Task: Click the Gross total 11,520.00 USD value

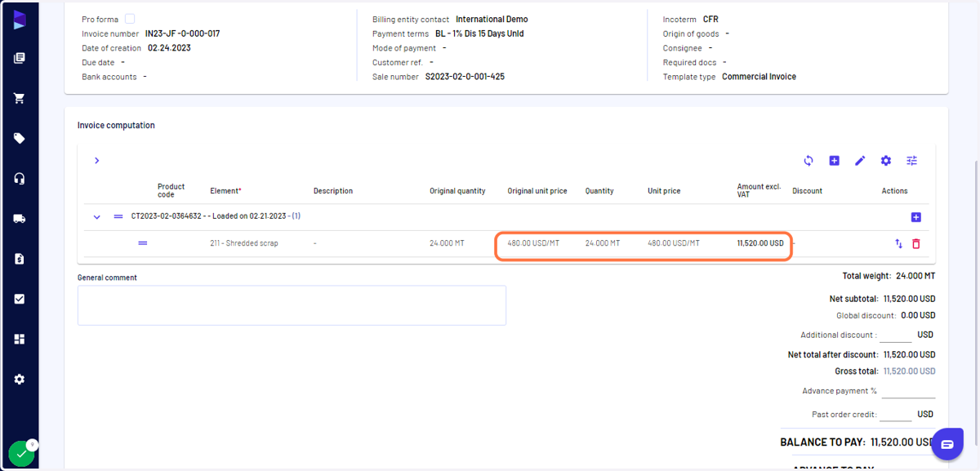Action: 909,371
